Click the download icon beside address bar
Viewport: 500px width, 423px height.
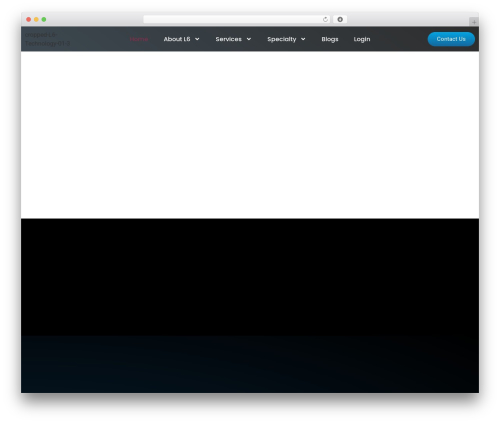(340, 19)
